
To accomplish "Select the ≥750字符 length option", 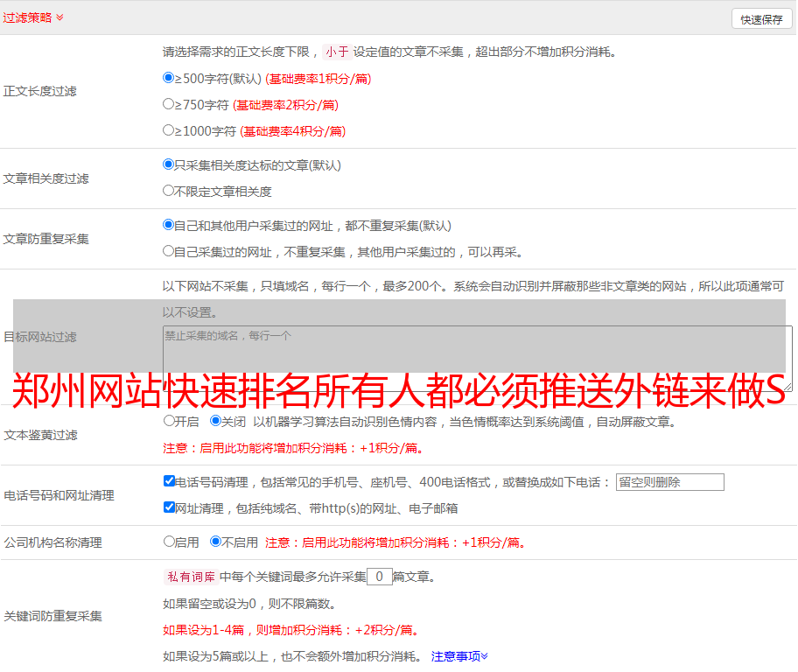I will pos(168,104).
